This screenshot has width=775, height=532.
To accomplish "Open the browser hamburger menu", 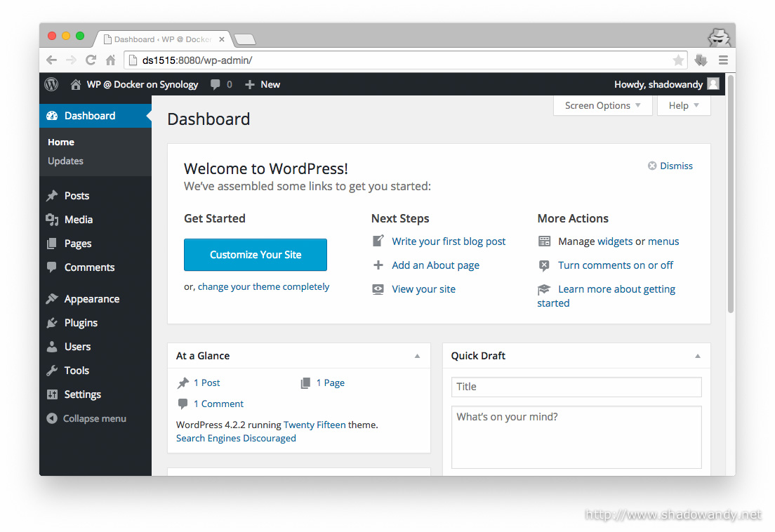I will click(x=723, y=60).
